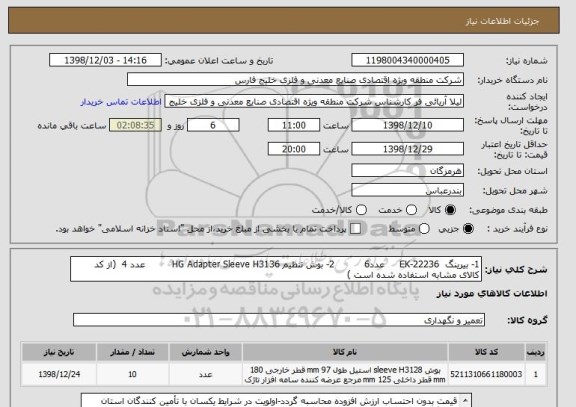Image resolution: width=576 pixels, height=407 pixels.
Task: Click the scroll up arrow in notes box
Action: (x=465, y=400)
